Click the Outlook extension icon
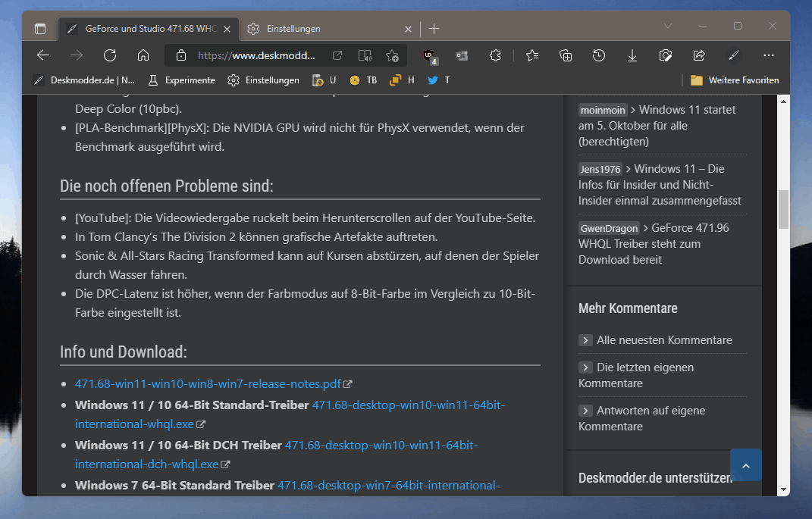812x519 pixels. (462, 55)
